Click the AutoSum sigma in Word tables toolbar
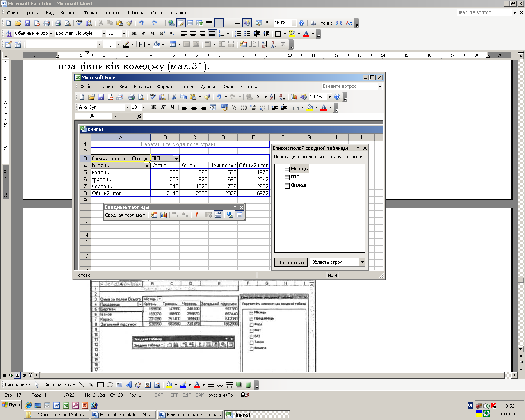The width and height of the screenshot is (525, 420). tap(283, 44)
